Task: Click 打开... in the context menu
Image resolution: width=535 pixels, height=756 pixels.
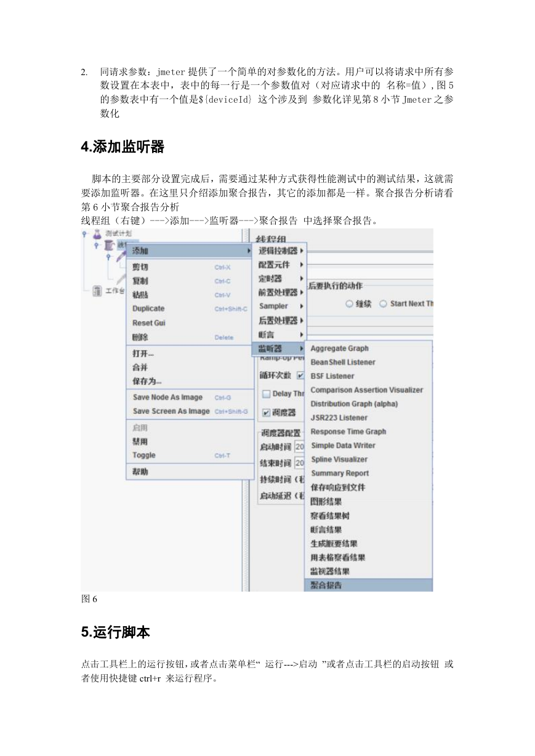Action: click(190, 354)
